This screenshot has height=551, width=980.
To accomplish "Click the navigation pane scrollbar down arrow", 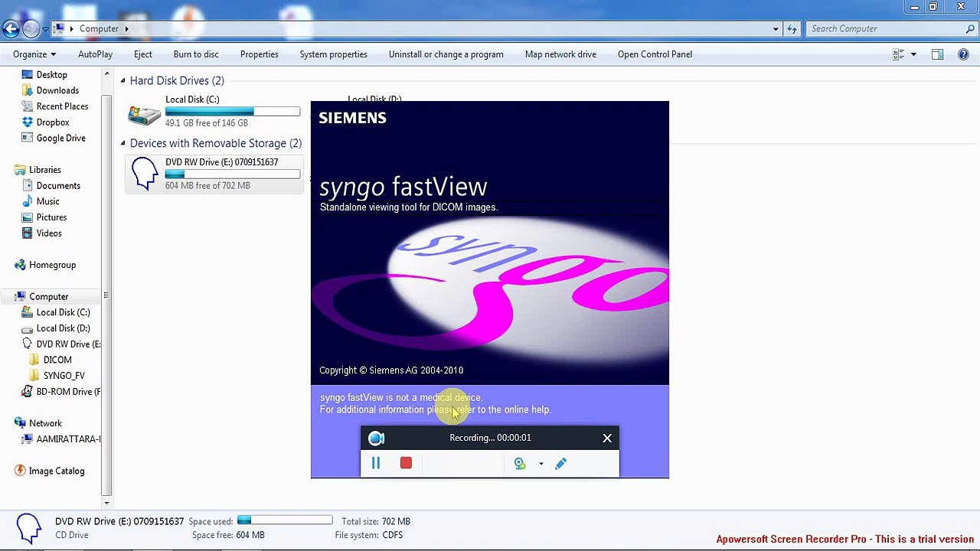I will tap(106, 503).
